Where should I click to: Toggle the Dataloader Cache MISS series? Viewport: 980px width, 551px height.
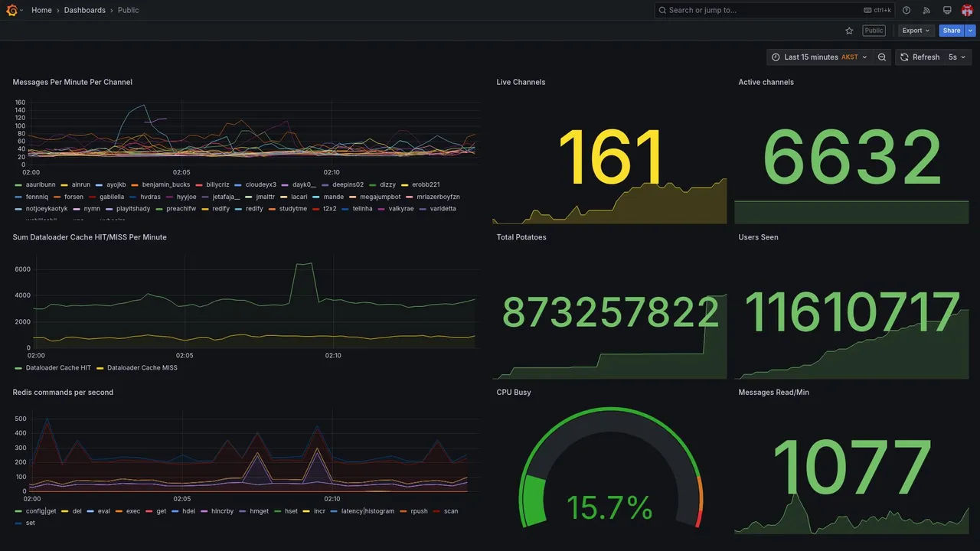142,367
